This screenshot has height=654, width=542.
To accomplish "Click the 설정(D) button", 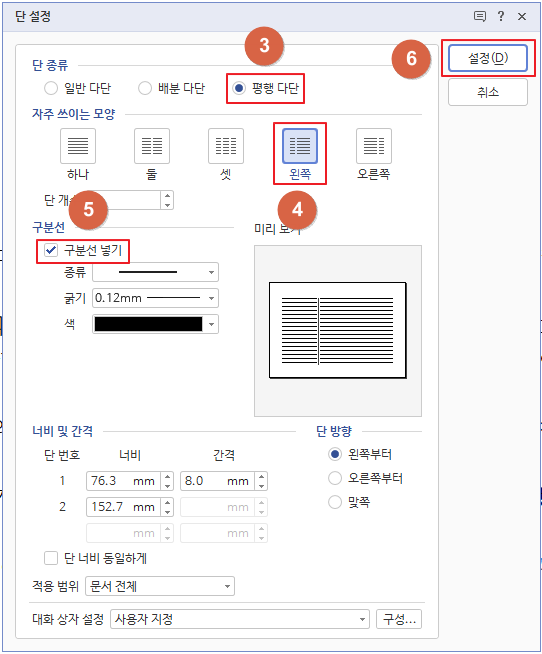I will (x=488, y=58).
